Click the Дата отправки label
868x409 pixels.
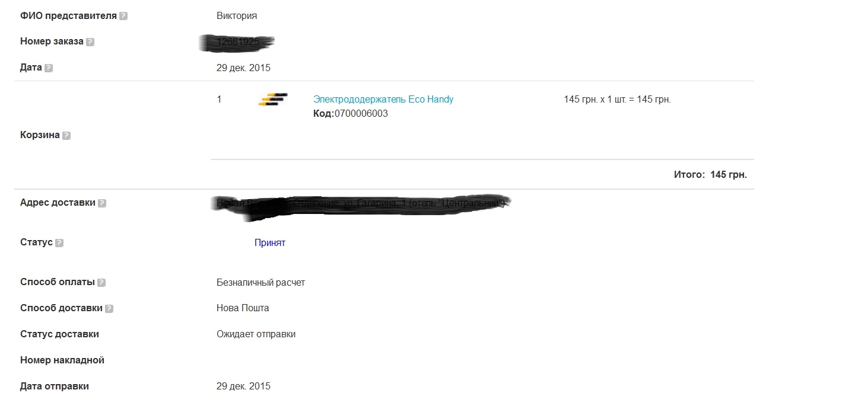point(55,386)
